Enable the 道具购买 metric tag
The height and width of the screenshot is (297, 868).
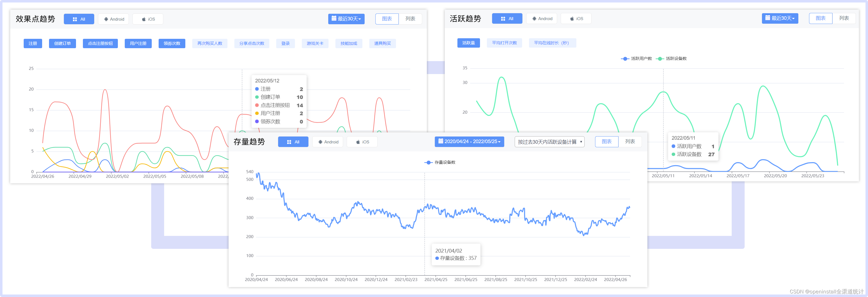(x=383, y=43)
